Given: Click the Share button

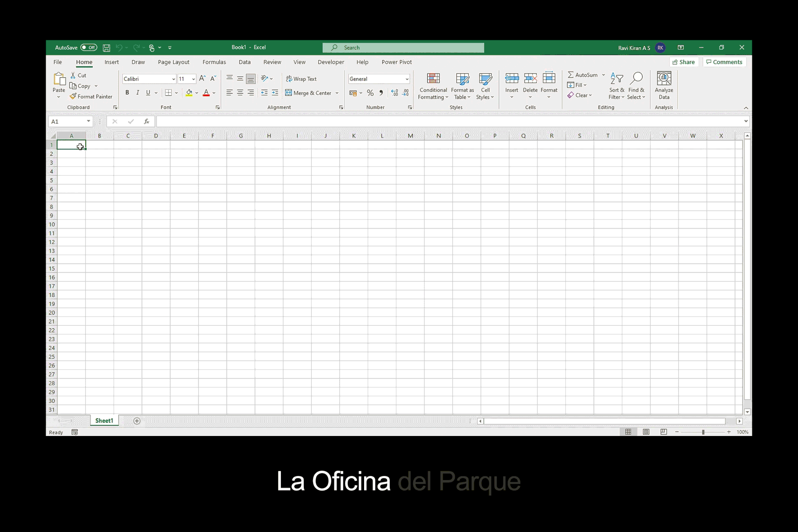Looking at the screenshot, I should [x=684, y=62].
